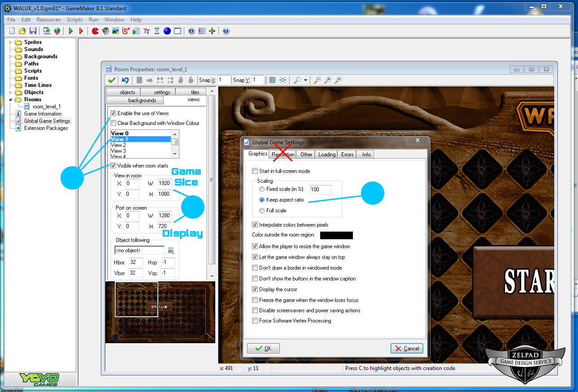This screenshot has height=392, width=578.
Task: Uncheck Enable the use of Views
Action: click(113, 113)
